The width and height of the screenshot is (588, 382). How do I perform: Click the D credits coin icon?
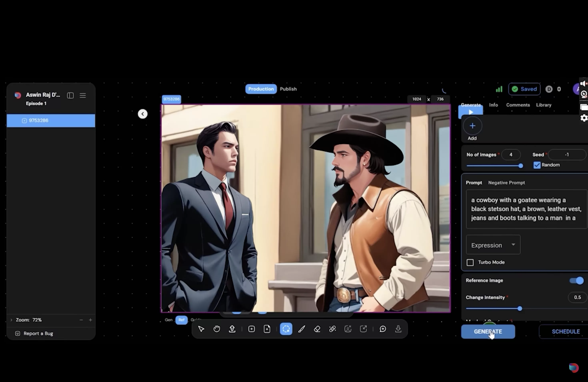tap(549, 89)
